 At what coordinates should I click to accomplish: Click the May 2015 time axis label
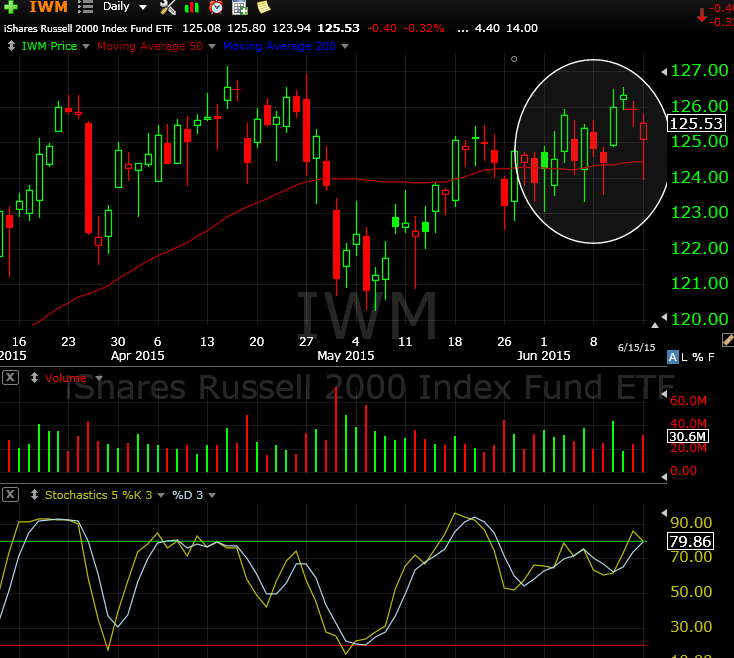pos(345,356)
